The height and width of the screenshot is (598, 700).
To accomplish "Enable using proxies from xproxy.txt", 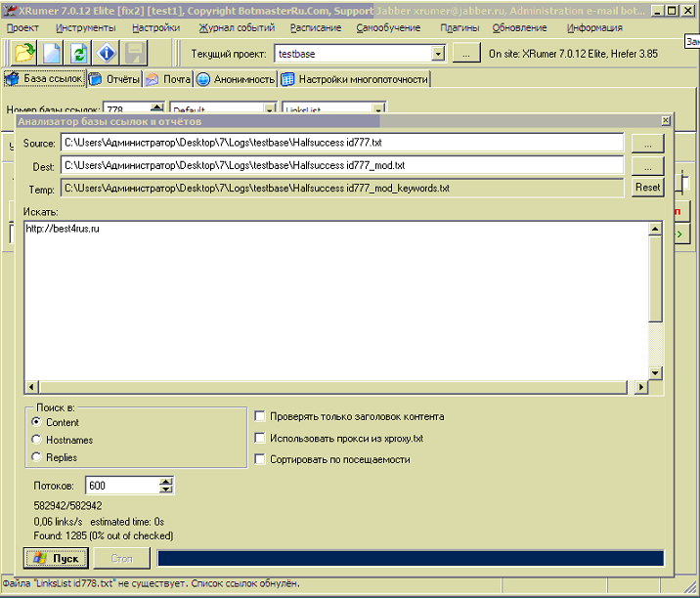I will point(259,439).
